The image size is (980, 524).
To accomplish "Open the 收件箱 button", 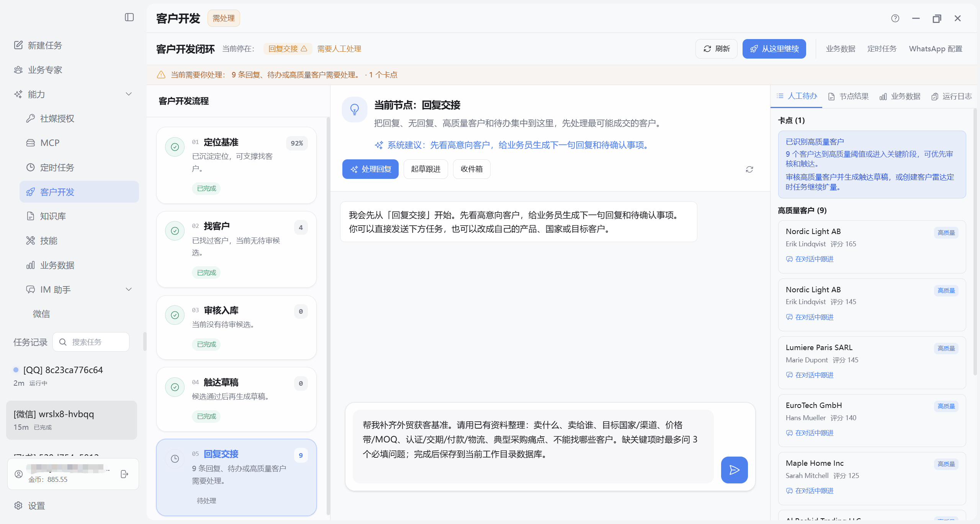I will pyautogui.click(x=471, y=169).
